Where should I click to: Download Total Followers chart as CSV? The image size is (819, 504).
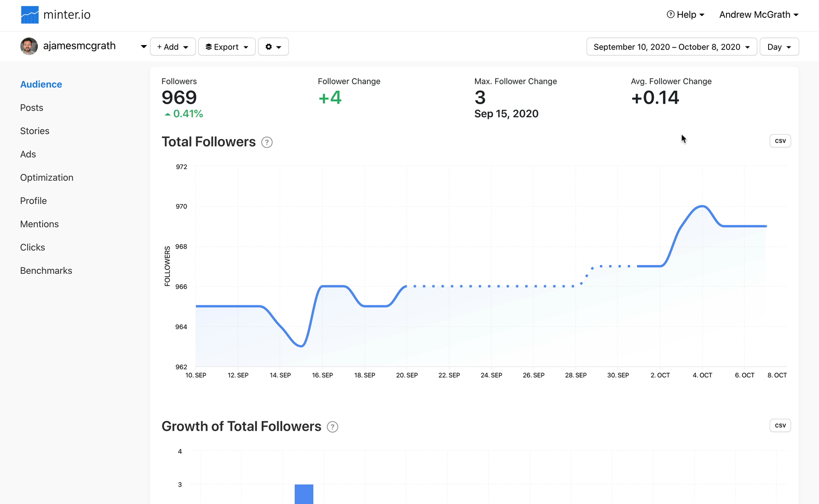(x=780, y=141)
